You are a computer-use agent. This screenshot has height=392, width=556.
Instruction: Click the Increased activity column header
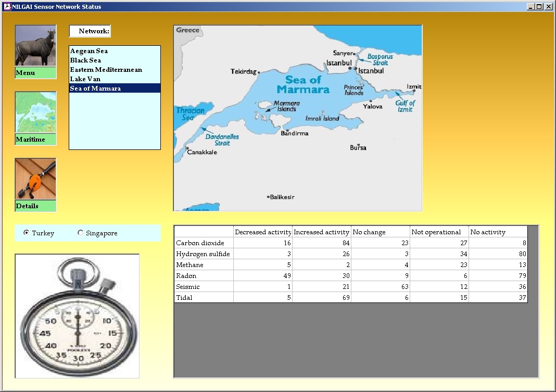(x=321, y=232)
